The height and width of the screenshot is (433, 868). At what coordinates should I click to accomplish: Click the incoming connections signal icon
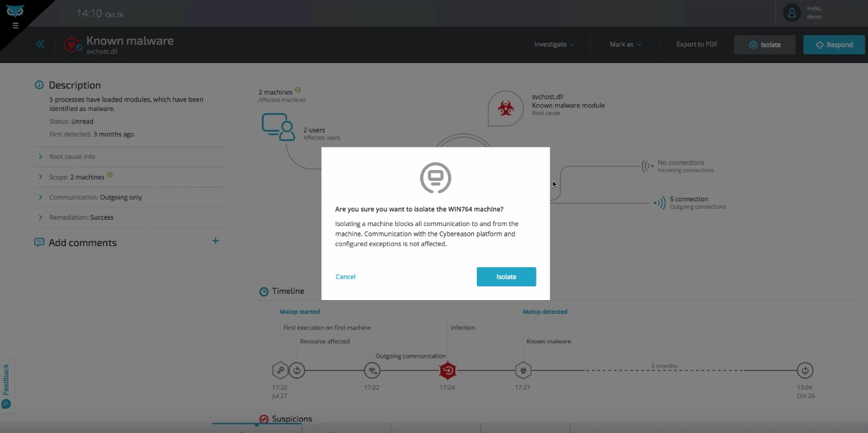coord(647,166)
